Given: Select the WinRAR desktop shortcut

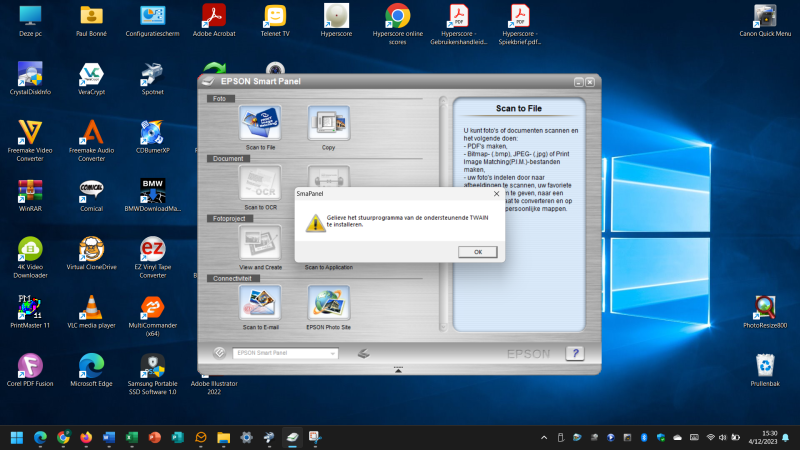Looking at the screenshot, I should [x=30, y=192].
